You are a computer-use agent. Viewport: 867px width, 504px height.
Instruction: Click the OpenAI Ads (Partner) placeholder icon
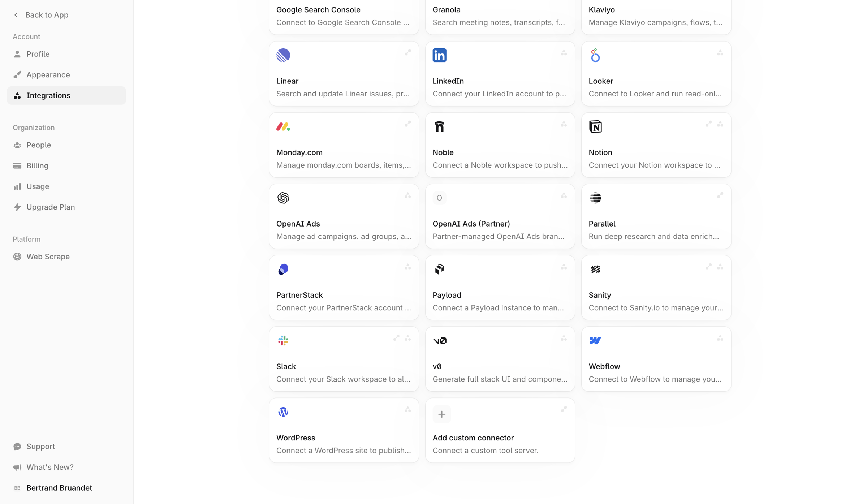point(439,198)
